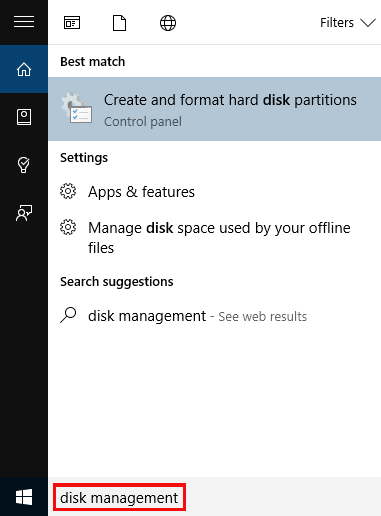This screenshot has height=516, width=381.
Task: Click the Best match heading
Action: pos(93,62)
